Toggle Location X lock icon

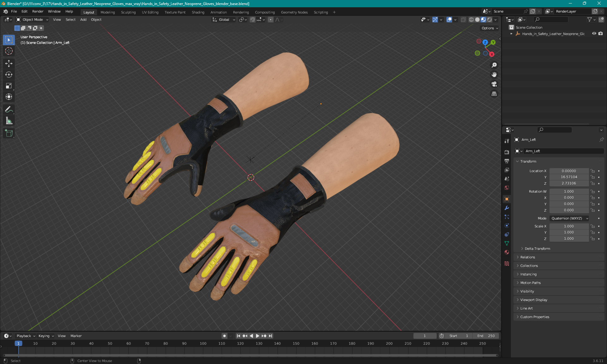pos(593,171)
